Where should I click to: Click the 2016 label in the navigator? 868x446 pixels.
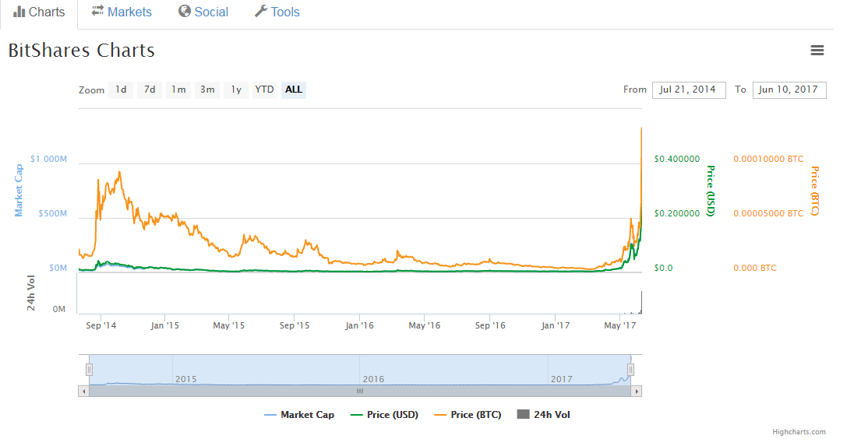point(373,379)
